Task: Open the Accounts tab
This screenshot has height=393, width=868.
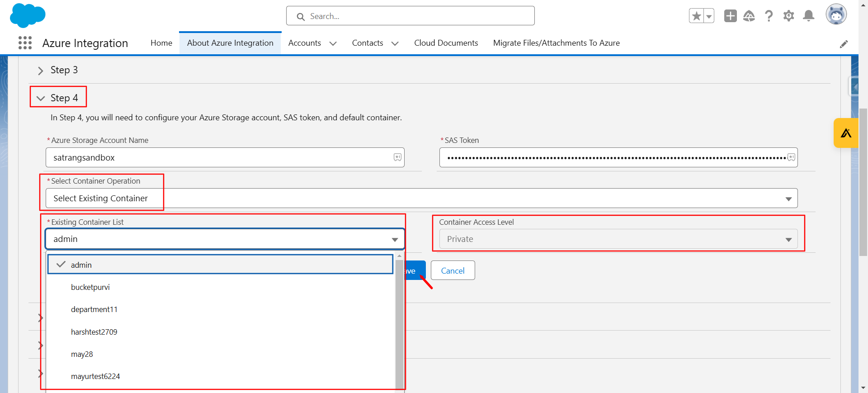Action: click(x=305, y=43)
